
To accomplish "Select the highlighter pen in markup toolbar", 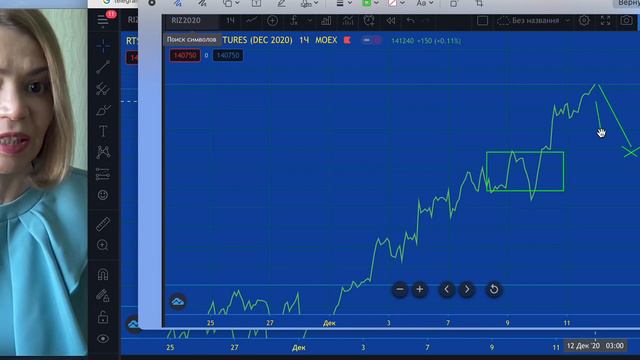I will pyautogui.click(x=281, y=3).
